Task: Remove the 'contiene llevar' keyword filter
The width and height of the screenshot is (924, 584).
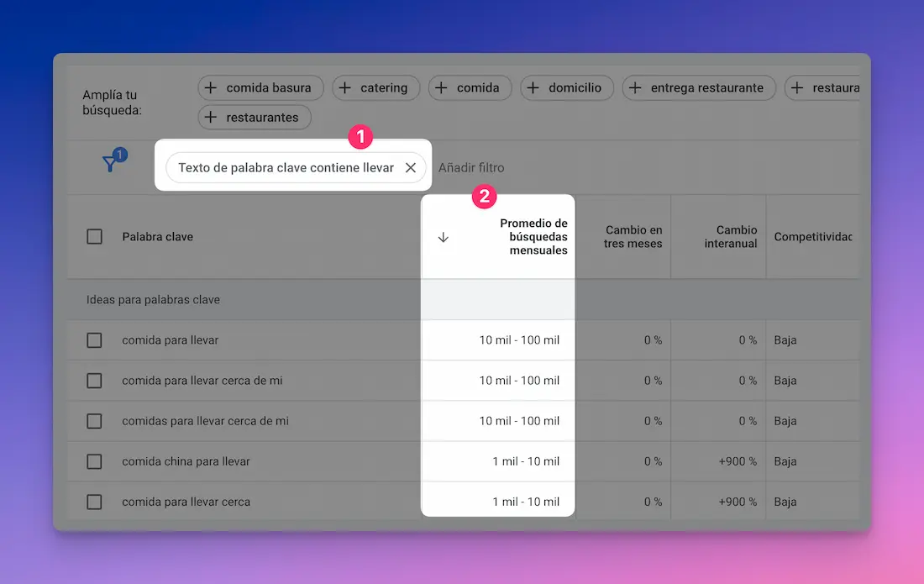Action: [x=411, y=168]
